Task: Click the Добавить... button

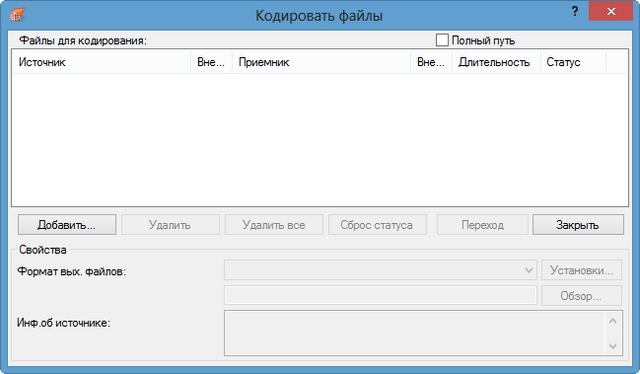Action: [x=67, y=225]
